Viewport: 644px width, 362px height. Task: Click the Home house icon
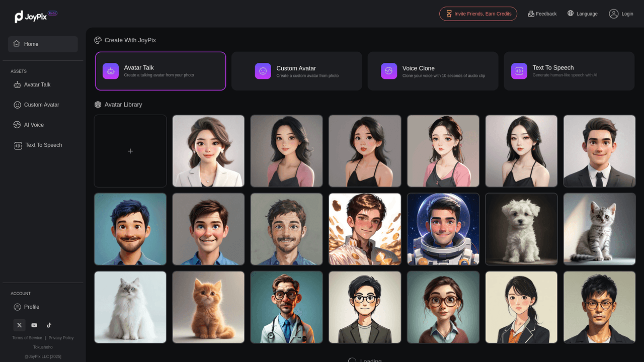tap(17, 44)
